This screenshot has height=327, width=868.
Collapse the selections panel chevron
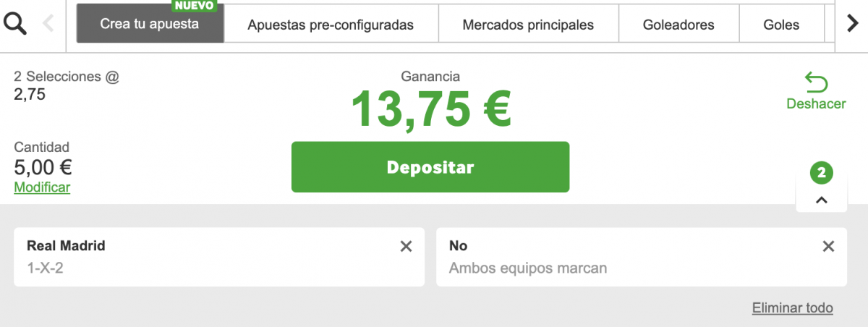(821, 200)
